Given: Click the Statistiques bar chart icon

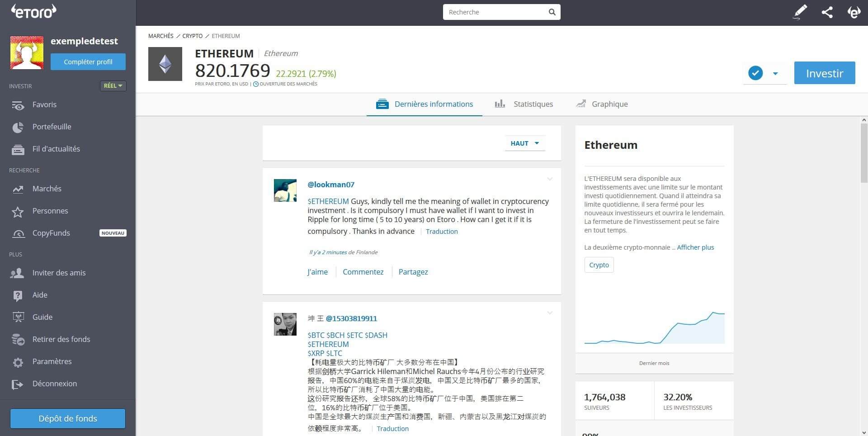Looking at the screenshot, I should [x=500, y=104].
